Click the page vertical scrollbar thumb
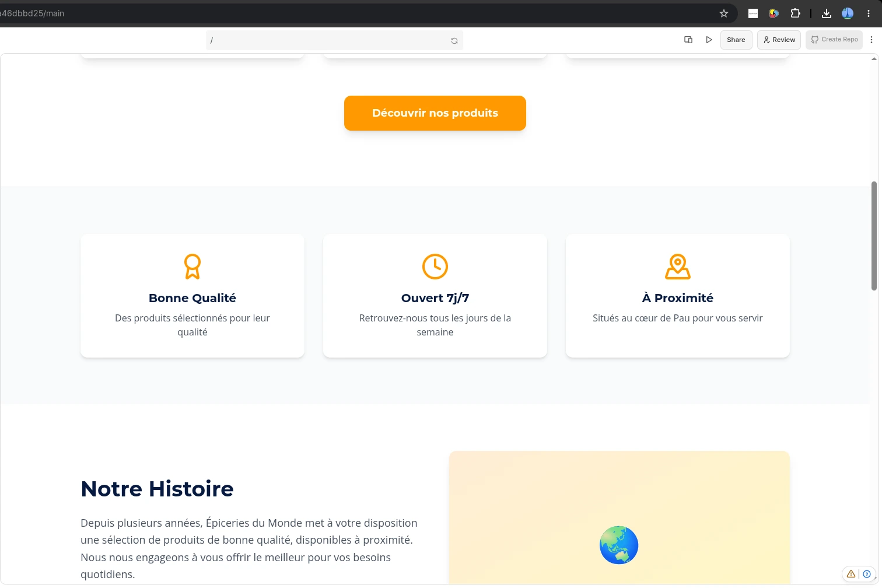The height and width of the screenshot is (588, 882). [874, 236]
